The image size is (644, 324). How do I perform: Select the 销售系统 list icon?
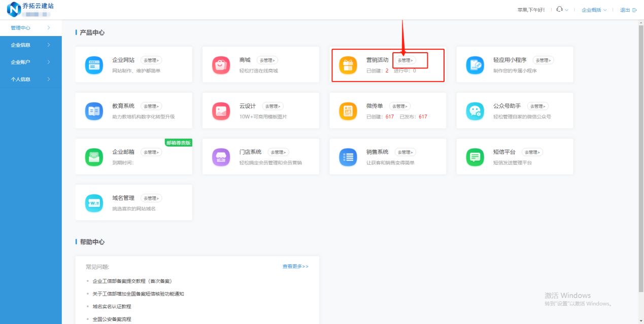(x=348, y=156)
